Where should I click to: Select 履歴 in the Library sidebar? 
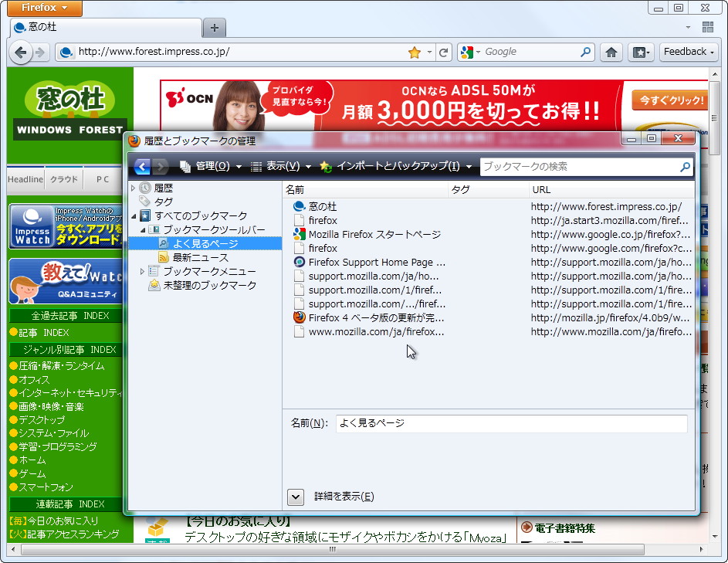(x=165, y=187)
